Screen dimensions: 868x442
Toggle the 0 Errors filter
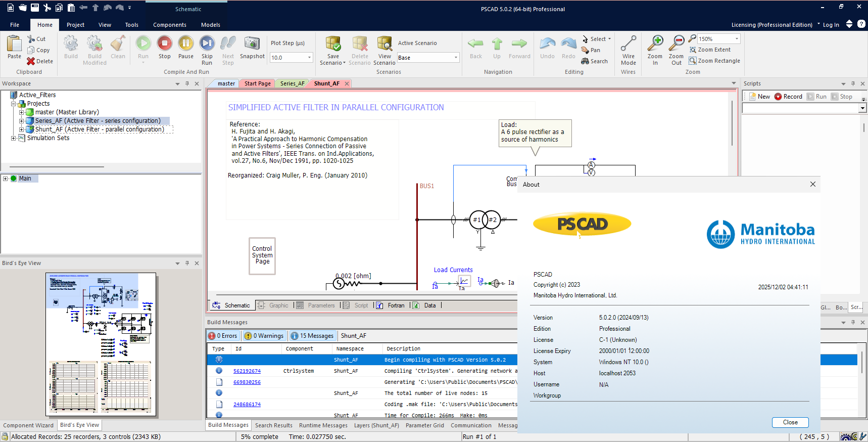click(x=223, y=336)
